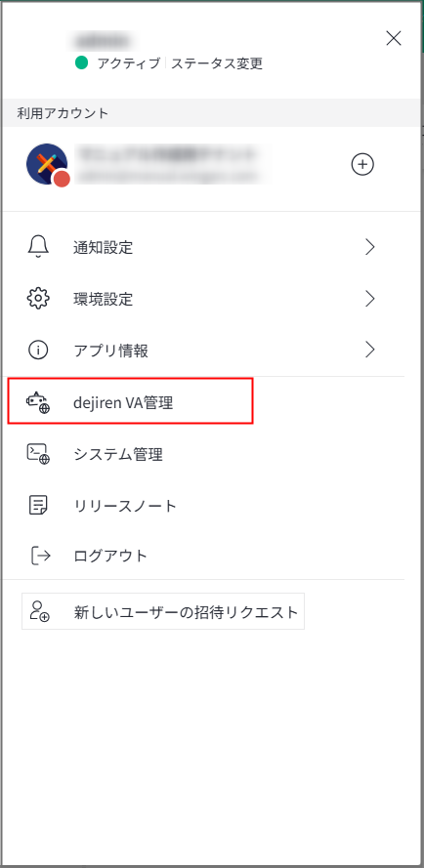Click the note icon for リリースノート
The image size is (424, 868).
38,505
